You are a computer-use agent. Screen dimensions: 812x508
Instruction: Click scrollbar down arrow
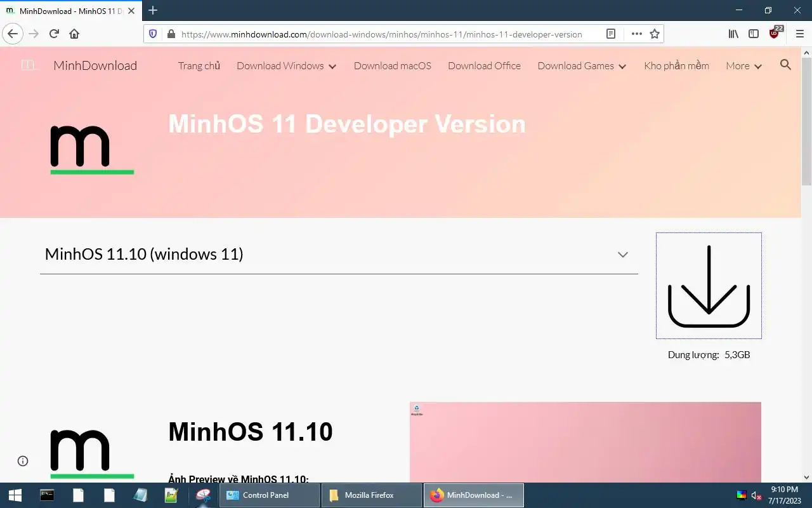(x=806, y=477)
